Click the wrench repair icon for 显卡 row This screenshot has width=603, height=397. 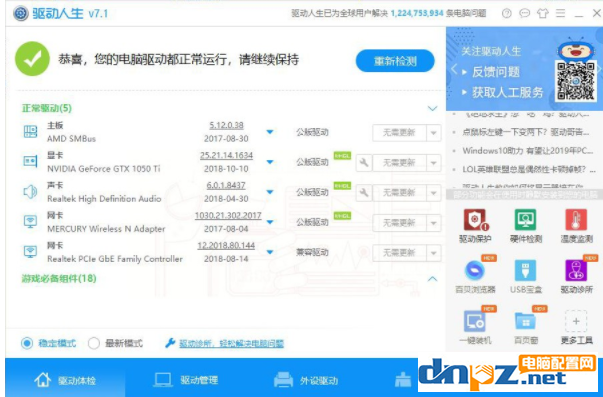click(364, 163)
